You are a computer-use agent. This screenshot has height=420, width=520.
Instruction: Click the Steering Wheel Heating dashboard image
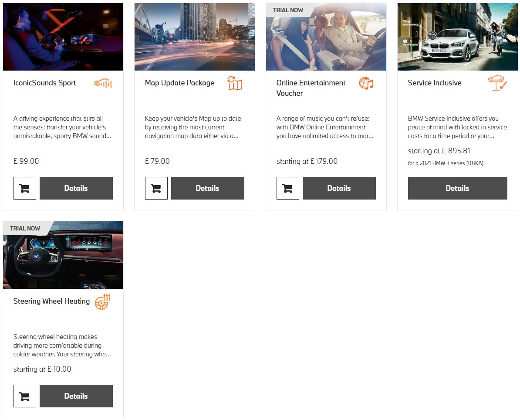pos(63,255)
